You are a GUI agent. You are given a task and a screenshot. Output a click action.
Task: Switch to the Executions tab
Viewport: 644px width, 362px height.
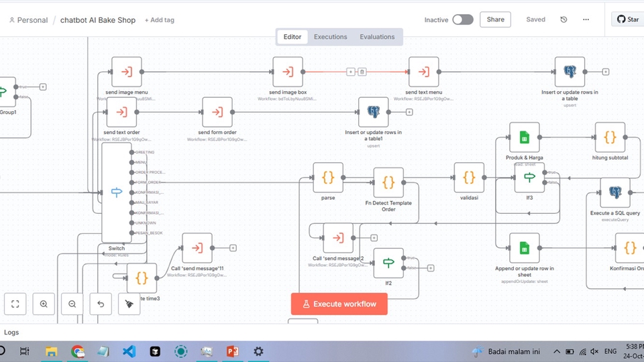point(330,37)
